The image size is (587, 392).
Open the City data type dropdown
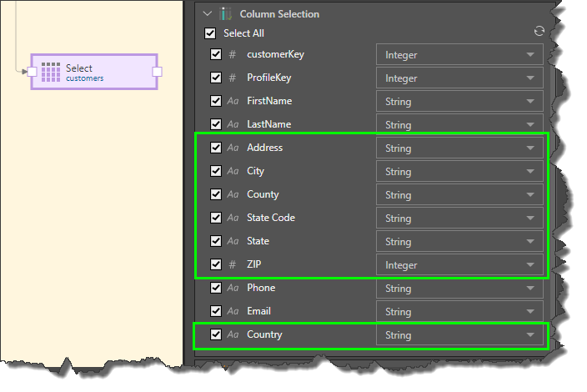[x=459, y=172]
